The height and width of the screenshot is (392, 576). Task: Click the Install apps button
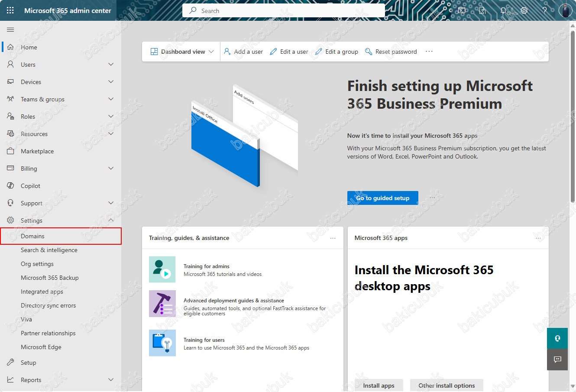coord(379,386)
